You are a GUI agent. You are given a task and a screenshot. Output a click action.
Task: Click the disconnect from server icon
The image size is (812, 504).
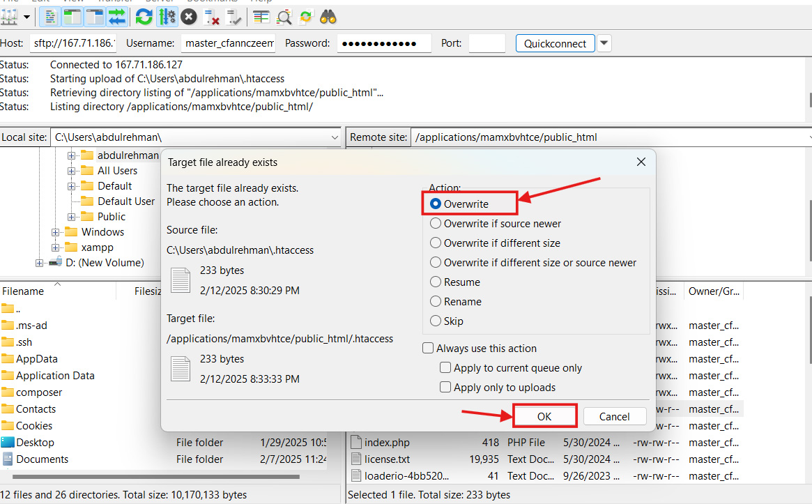(212, 17)
